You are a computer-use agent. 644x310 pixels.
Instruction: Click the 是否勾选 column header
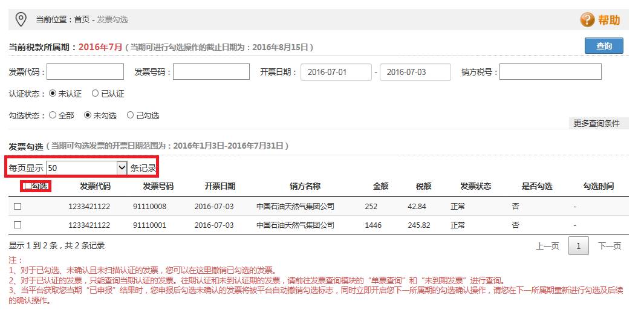tap(537, 186)
